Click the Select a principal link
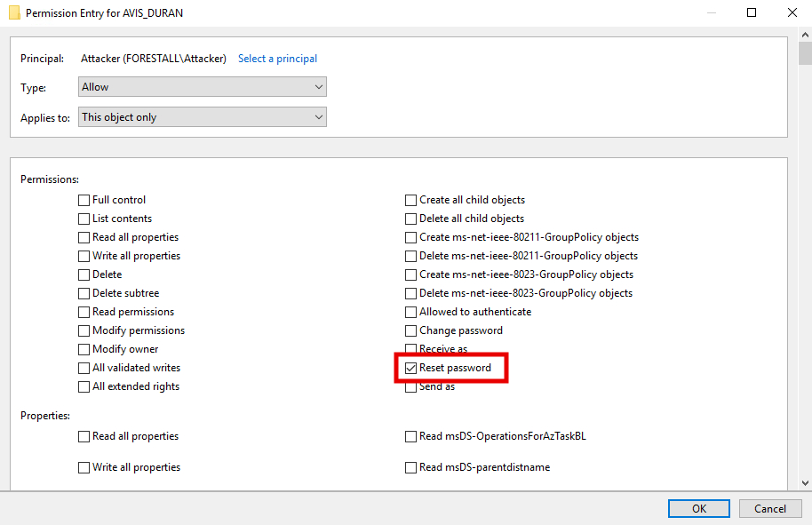This screenshot has height=525, width=812. pyautogui.click(x=277, y=59)
